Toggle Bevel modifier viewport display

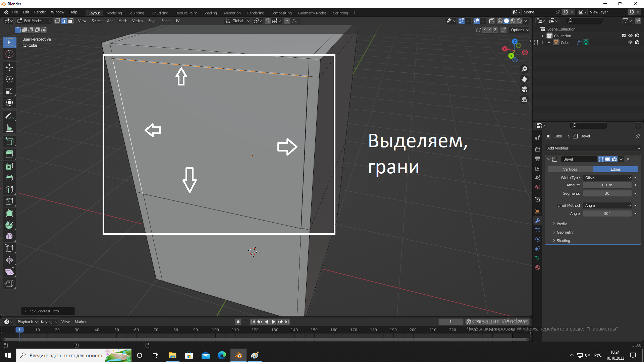pyautogui.click(x=607, y=159)
